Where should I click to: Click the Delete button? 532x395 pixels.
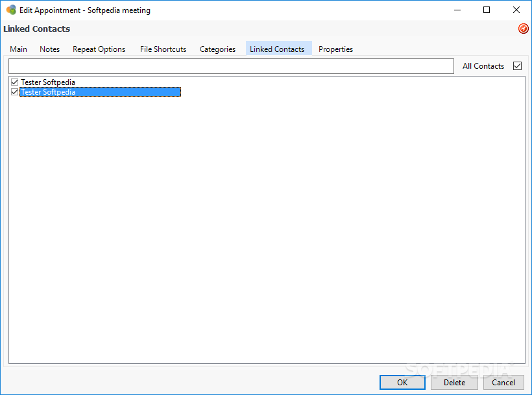454,383
